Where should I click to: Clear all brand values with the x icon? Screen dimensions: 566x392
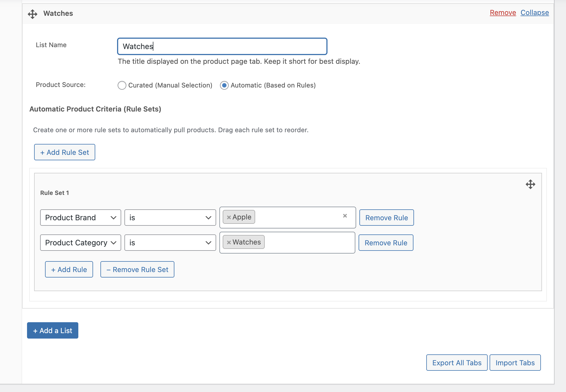pos(345,216)
